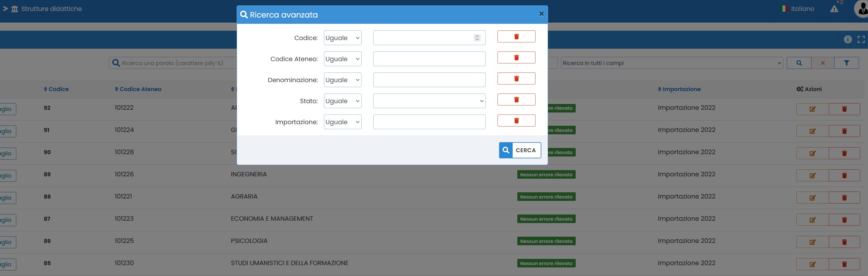Sort the table by Codice Ateneo column

[138, 89]
